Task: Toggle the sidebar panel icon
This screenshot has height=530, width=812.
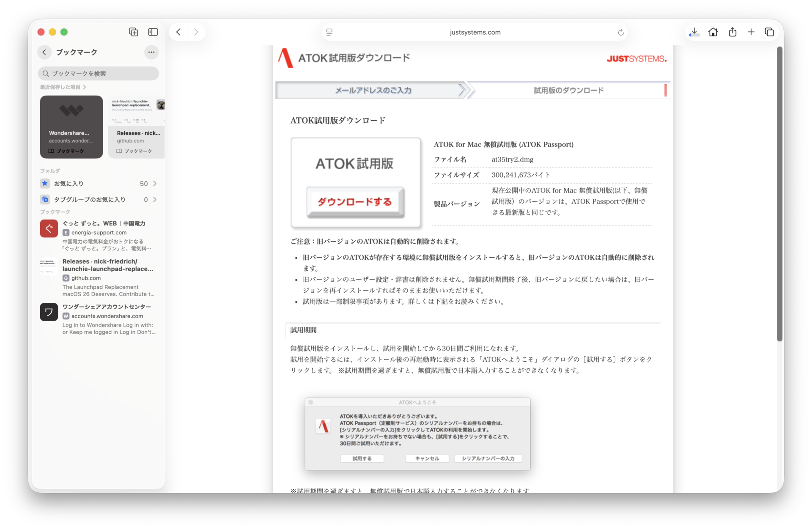Action: point(153,32)
